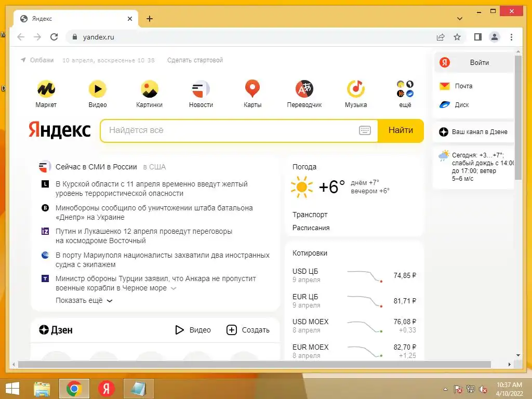
Task: Click the yandex.ru address bar
Action: click(251, 37)
